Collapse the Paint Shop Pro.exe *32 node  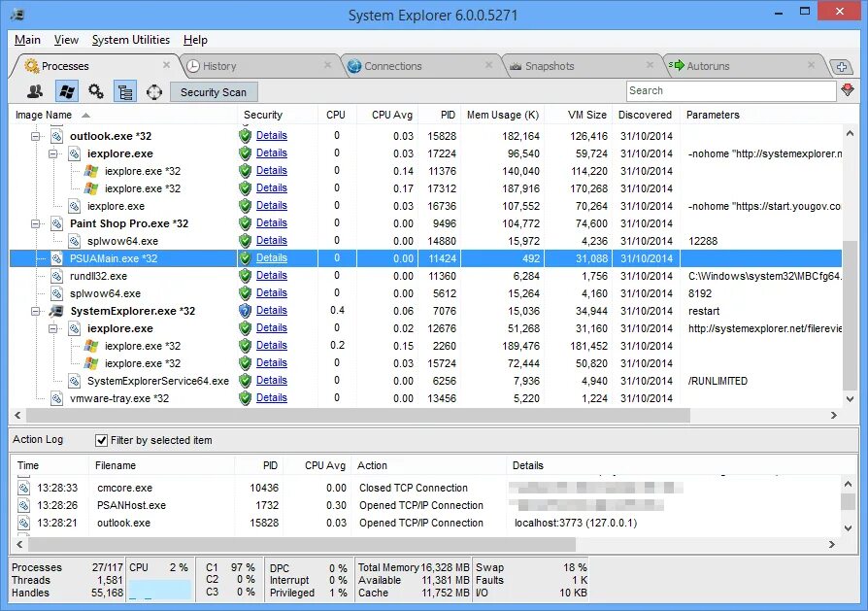[36, 223]
